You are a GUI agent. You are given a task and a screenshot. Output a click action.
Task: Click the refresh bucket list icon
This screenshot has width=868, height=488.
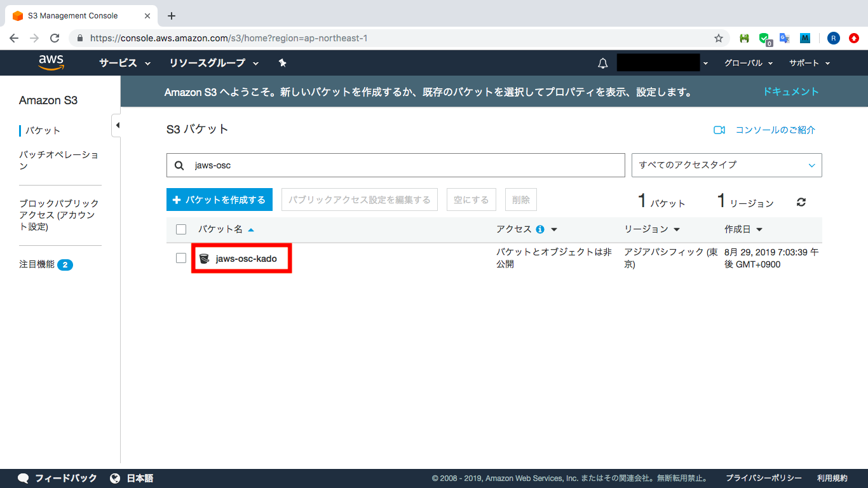pyautogui.click(x=801, y=202)
